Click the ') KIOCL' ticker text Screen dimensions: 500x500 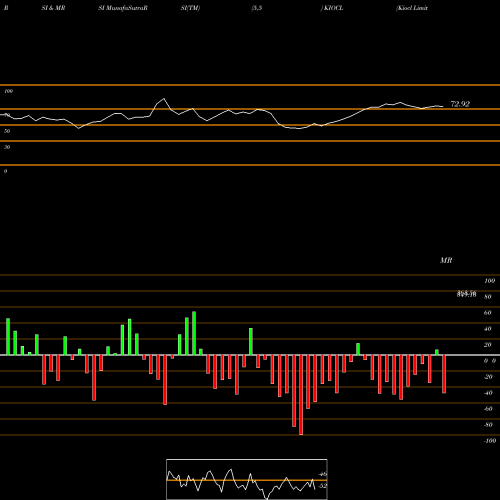332,8
